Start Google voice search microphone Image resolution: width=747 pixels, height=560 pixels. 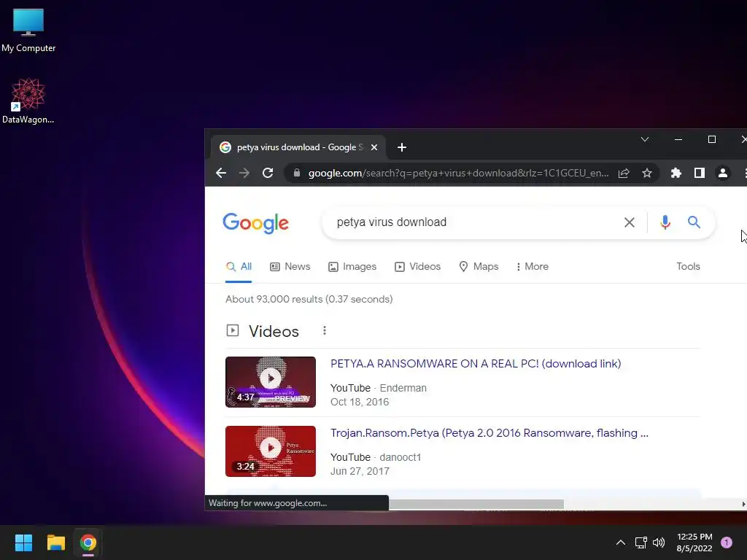tap(665, 222)
